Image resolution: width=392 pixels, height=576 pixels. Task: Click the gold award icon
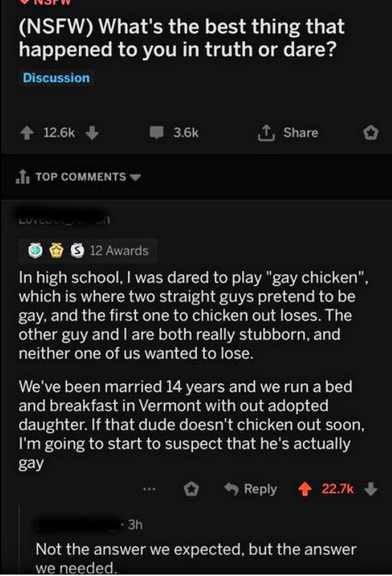coord(56,251)
